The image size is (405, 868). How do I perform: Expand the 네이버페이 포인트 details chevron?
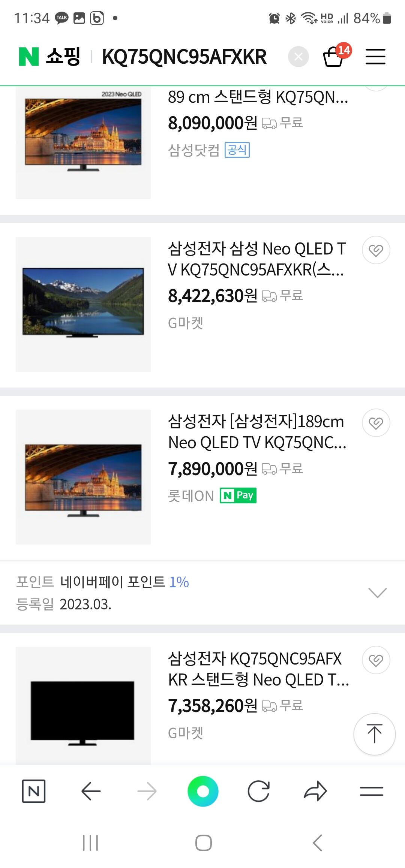coord(377,593)
